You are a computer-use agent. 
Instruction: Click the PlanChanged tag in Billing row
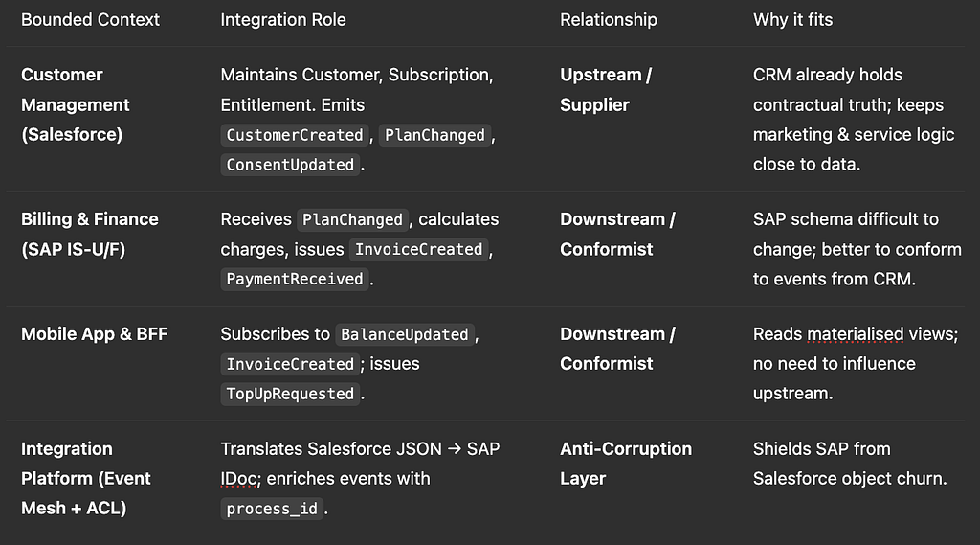pyautogui.click(x=352, y=219)
